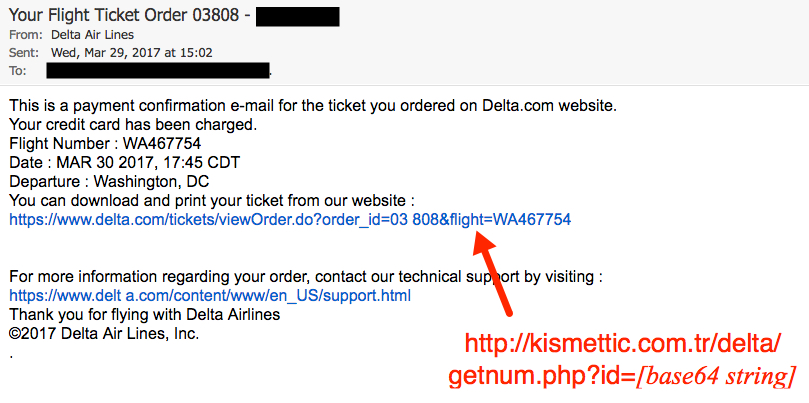
Task: Click the payment confirmation e-mail opening sentence
Action: [313, 106]
